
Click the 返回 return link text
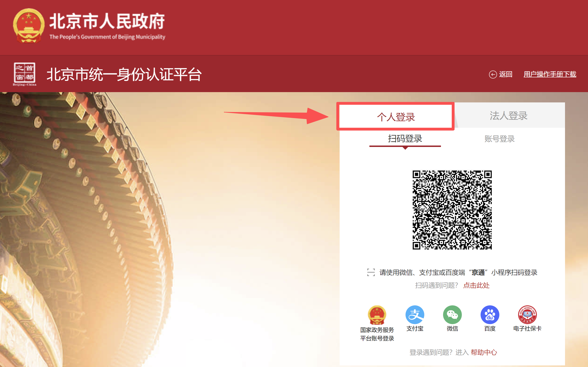click(506, 74)
